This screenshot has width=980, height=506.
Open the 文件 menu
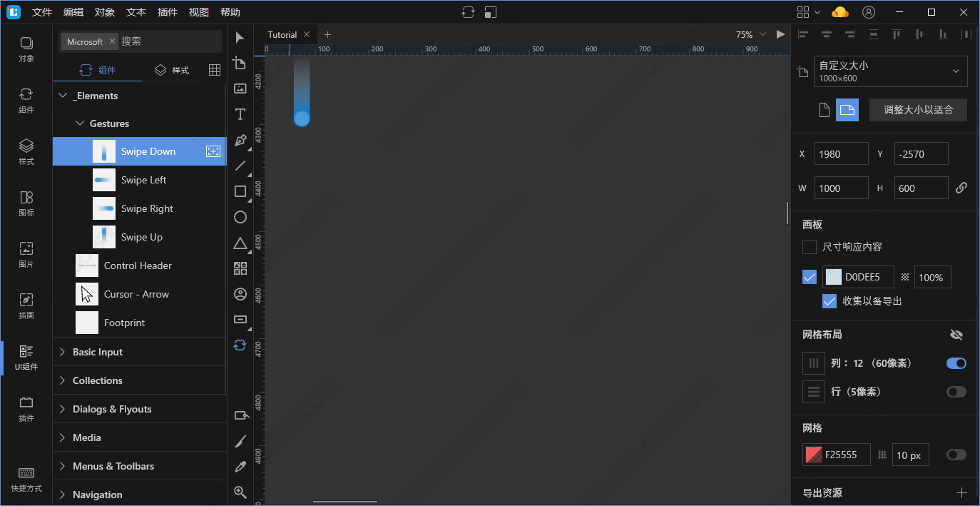pos(42,12)
